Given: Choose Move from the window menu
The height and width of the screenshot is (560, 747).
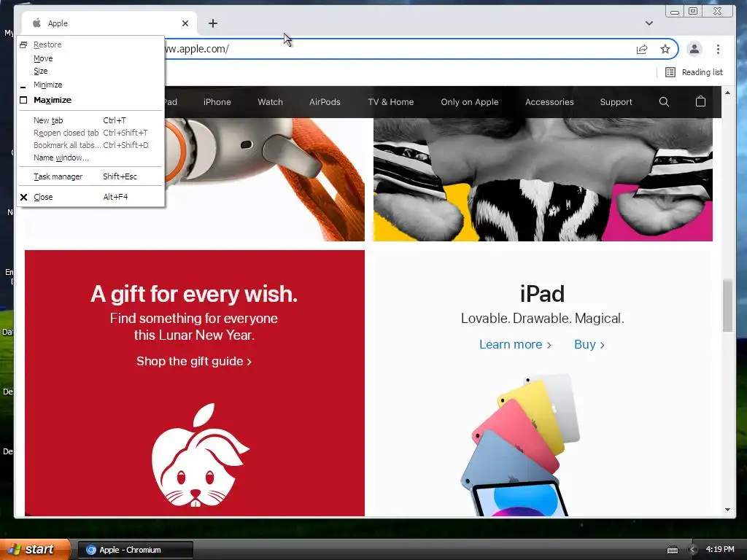Looking at the screenshot, I should point(90,58).
